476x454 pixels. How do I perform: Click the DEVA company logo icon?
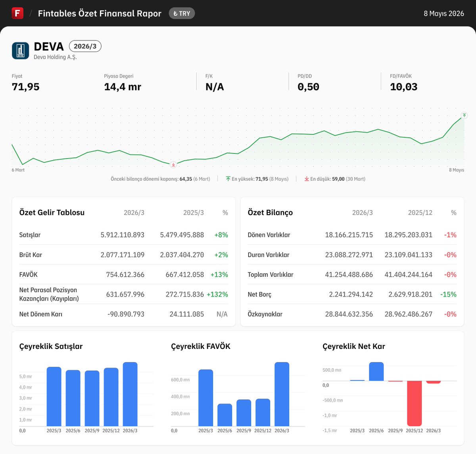[21, 51]
